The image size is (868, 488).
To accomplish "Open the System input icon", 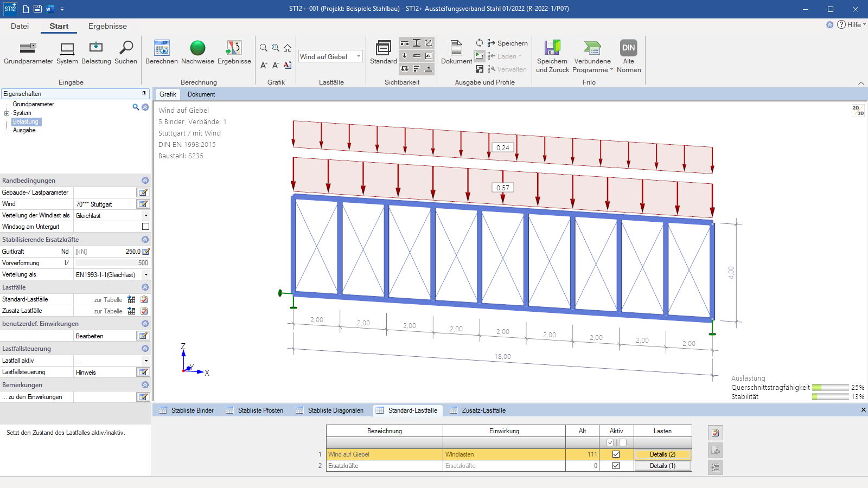I will pos(67,53).
